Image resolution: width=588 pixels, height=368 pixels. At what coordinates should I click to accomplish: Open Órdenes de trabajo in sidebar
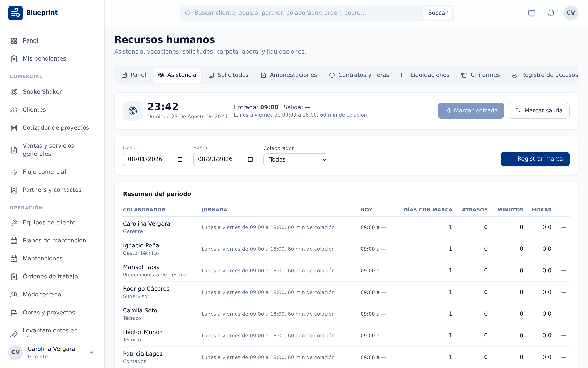[x=52, y=277]
